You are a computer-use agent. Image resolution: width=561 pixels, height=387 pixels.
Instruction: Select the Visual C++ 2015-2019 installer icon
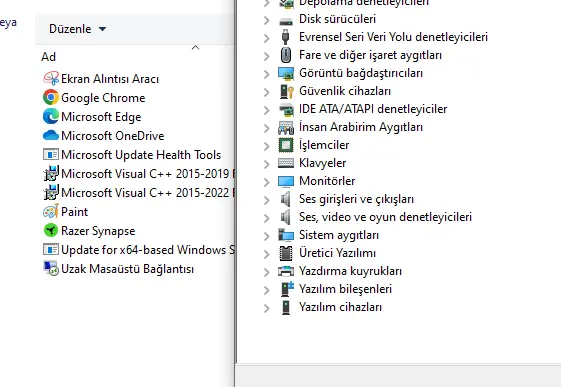point(51,173)
